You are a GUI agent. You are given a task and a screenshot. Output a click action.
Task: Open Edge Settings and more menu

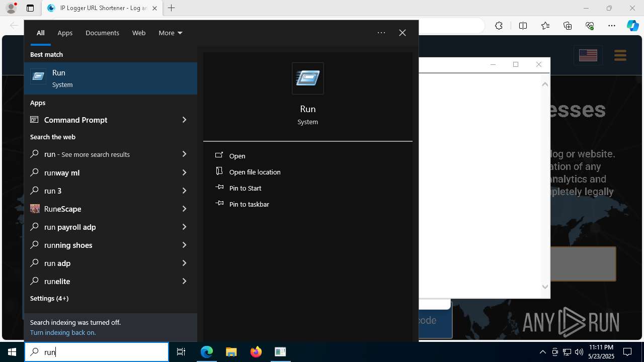point(612,26)
